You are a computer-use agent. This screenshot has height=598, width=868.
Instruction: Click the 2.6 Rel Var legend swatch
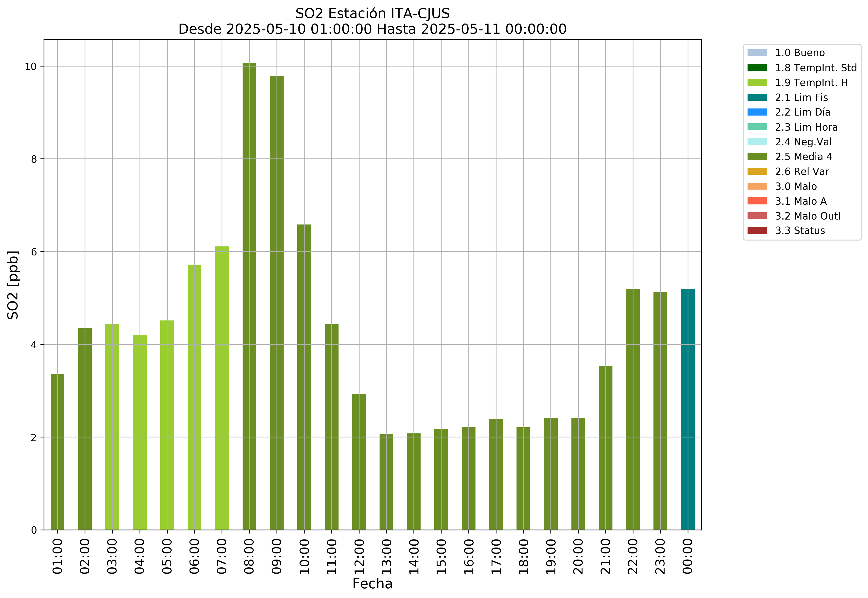point(757,172)
